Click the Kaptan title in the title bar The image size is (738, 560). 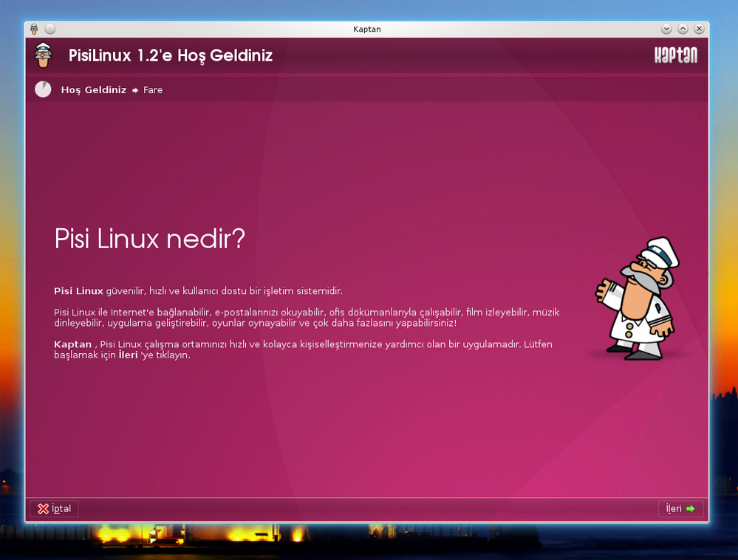coord(367,29)
